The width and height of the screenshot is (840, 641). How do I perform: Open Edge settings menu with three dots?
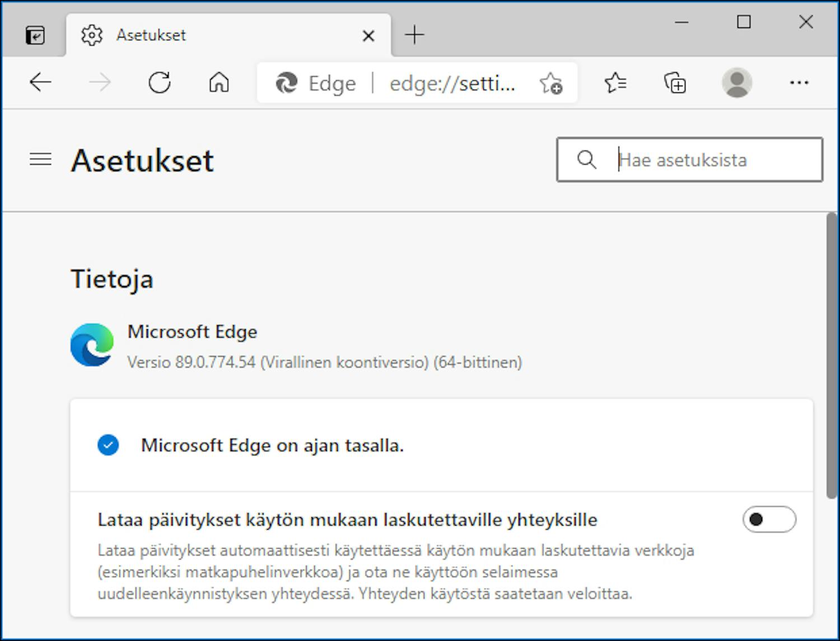click(x=799, y=83)
